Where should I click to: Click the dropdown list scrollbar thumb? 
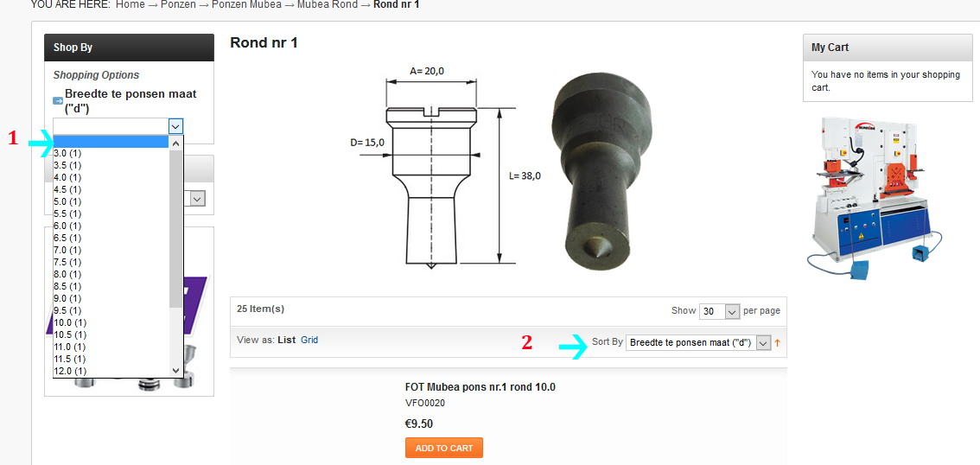tap(175, 228)
